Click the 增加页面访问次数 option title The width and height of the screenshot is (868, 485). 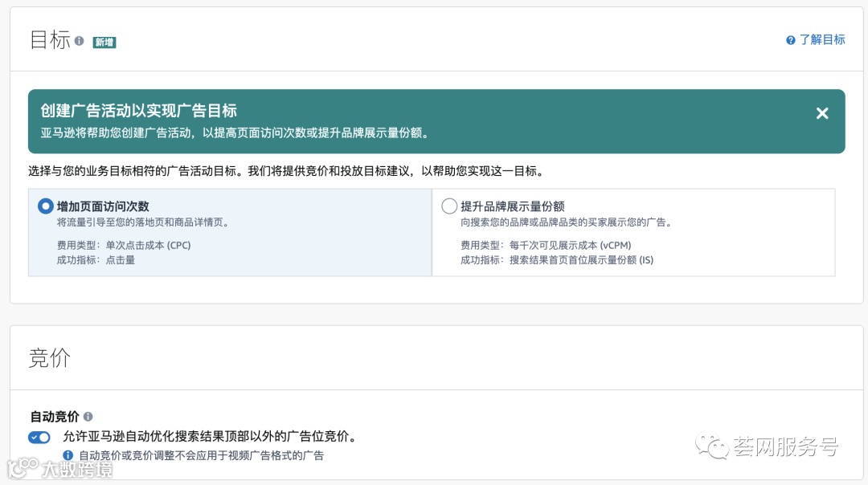point(103,206)
